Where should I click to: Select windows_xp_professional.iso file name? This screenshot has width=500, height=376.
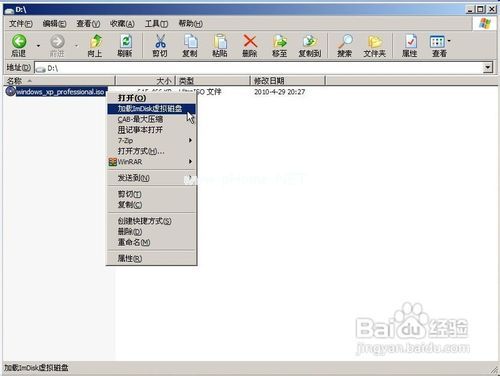(60, 92)
